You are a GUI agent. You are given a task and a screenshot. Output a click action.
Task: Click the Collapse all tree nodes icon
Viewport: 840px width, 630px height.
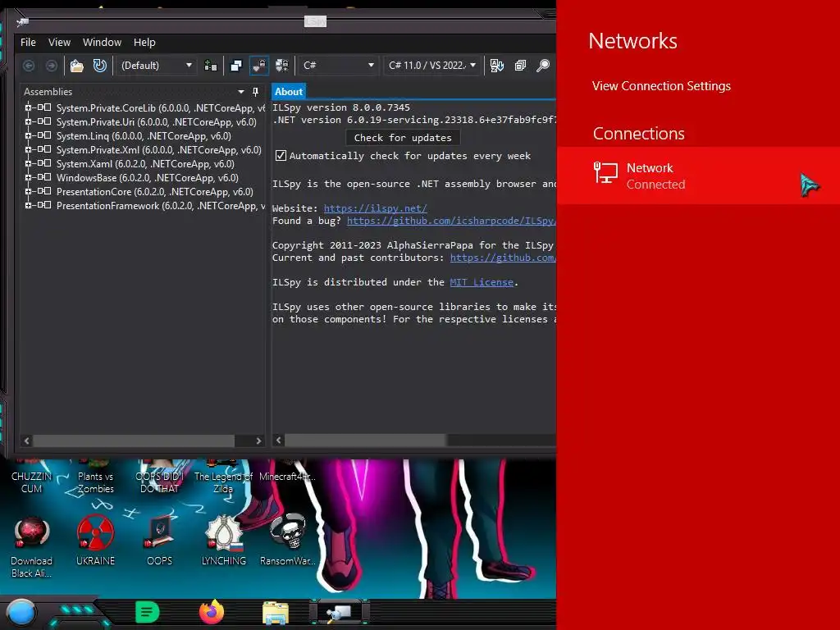point(520,66)
